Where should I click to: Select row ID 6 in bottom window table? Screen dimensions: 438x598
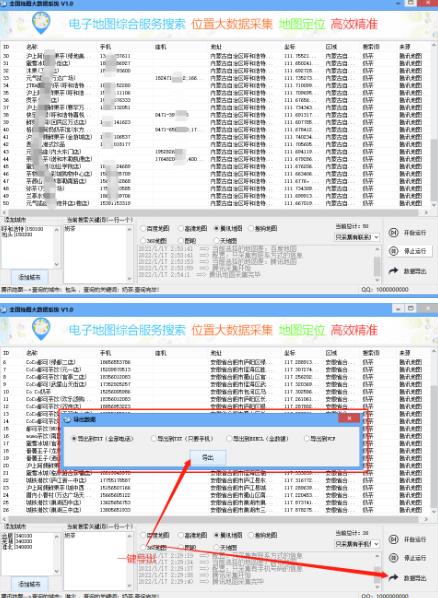tap(216, 362)
